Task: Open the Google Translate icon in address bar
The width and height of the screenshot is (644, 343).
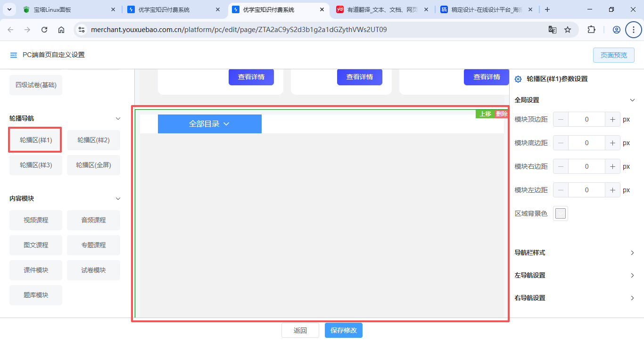Action: [x=552, y=30]
